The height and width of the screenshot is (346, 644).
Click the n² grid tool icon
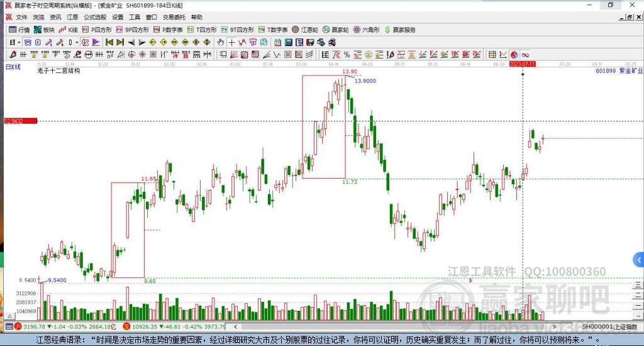[x=109, y=55]
